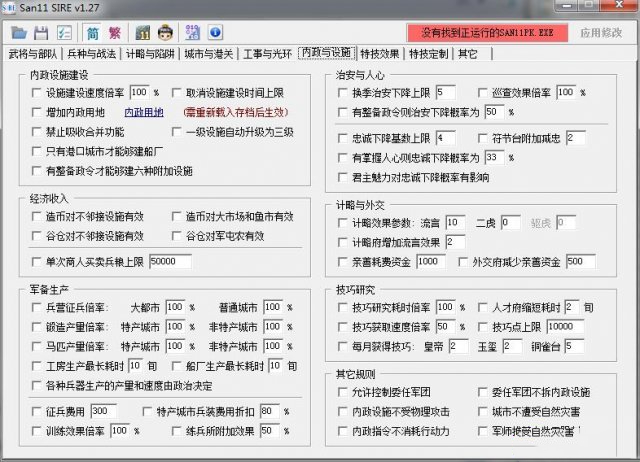The image size is (640, 462).
Task: Click the red 没有找到正运行的SAN11PK.EXE status button
Action: pos(487,33)
